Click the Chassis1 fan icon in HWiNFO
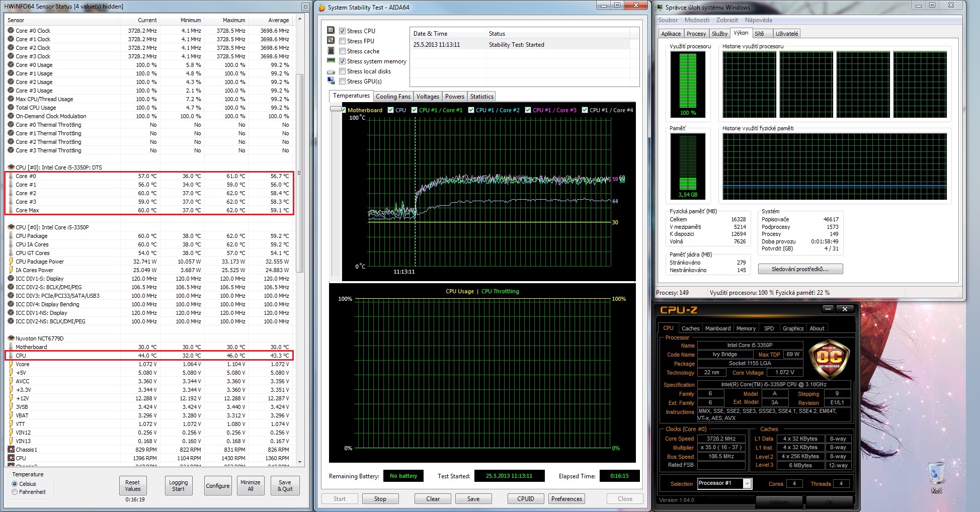Screen dimensions: 980x512 tap(11, 450)
